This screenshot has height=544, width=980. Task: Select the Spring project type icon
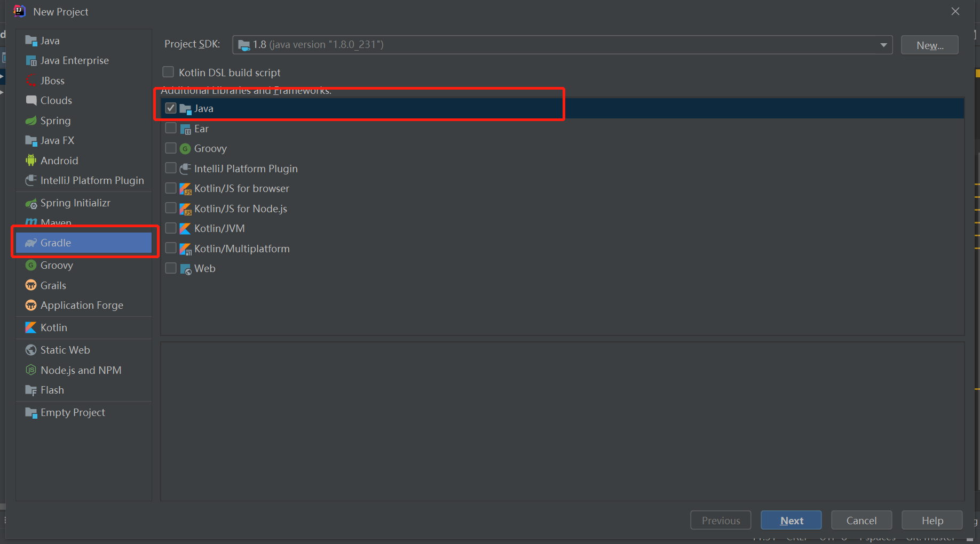click(31, 121)
